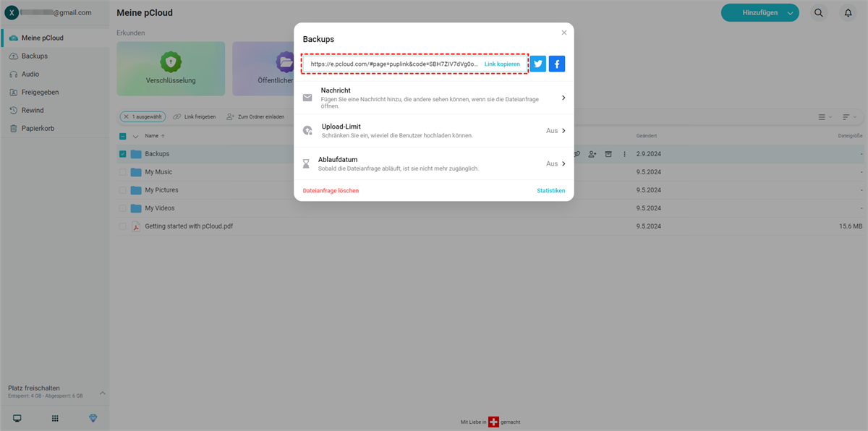Open Papierkorb in the sidebar
The width and height of the screenshot is (868, 431).
tap(55, 128)
